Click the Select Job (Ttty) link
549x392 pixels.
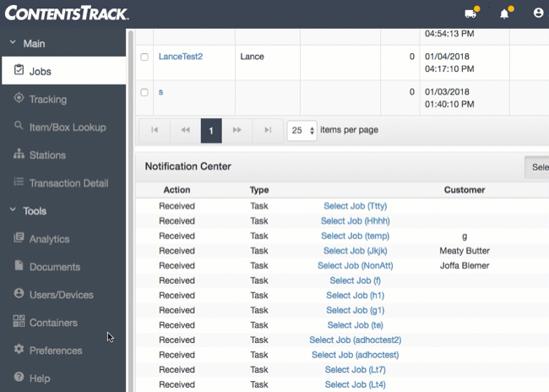pyautogui.click(x=355, y=206)
